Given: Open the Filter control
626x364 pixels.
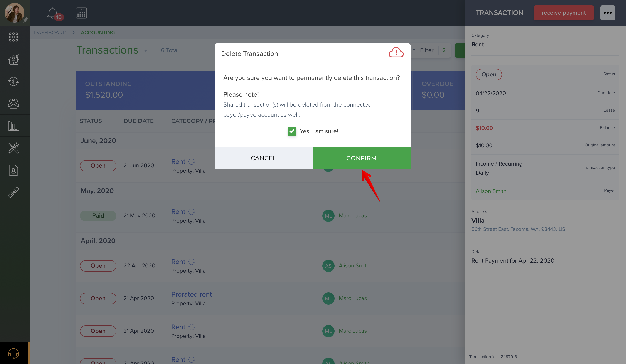Looking at the screenshot, I should tap(426, 50).
